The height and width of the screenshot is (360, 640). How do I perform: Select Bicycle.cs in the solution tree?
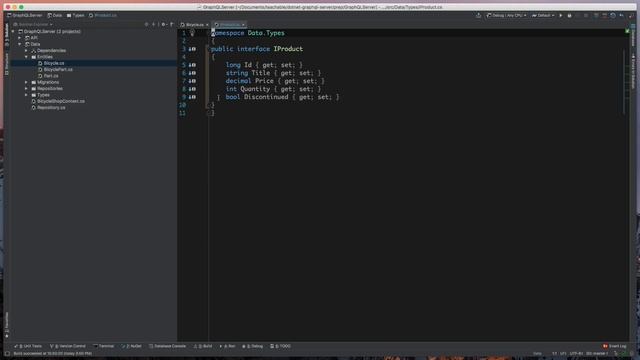click(53, 63)
